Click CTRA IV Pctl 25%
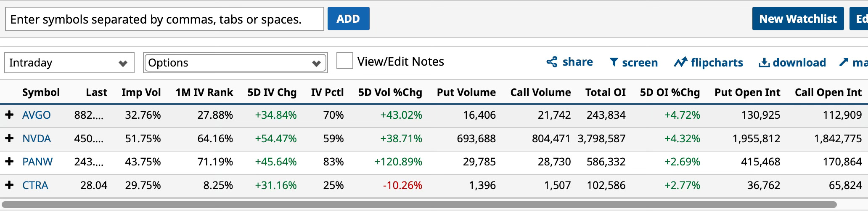868x213 pixels. 333,185
